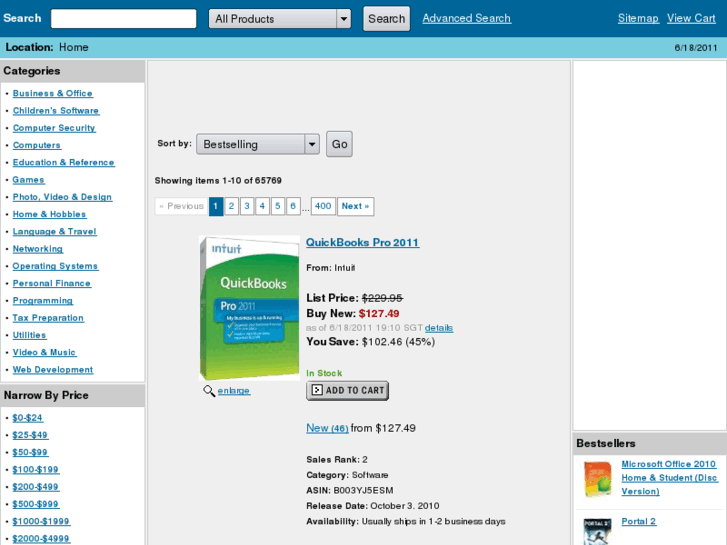
Task: Go to results page 3
Action: point(247,206)
